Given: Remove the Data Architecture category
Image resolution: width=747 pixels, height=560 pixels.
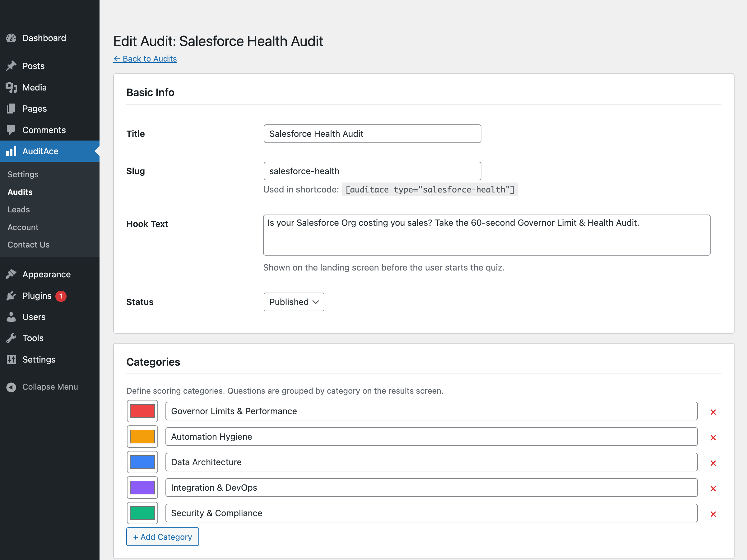Looking at the screenshot, I should tap(713, 463).
